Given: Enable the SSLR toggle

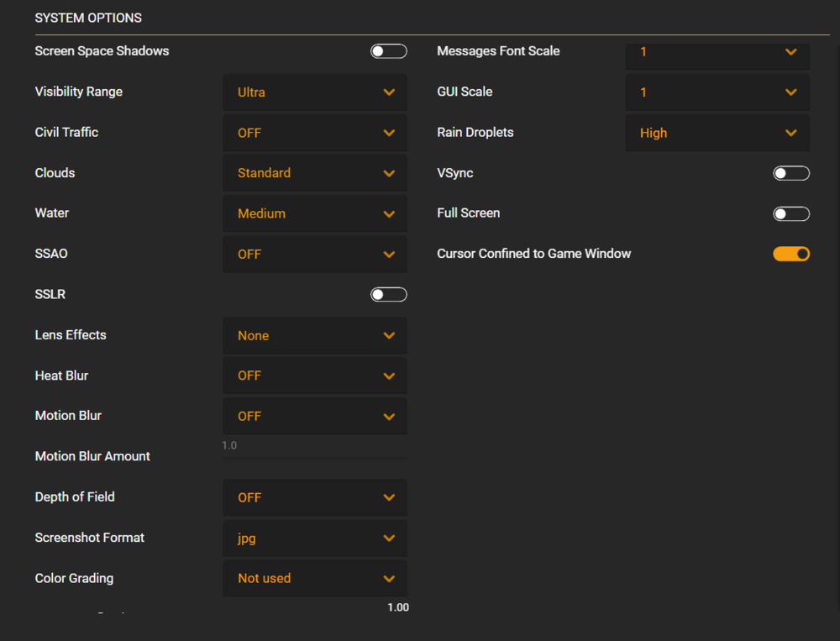Looking at the screenshot, I should pyautogui.click(x=388, y=294).
